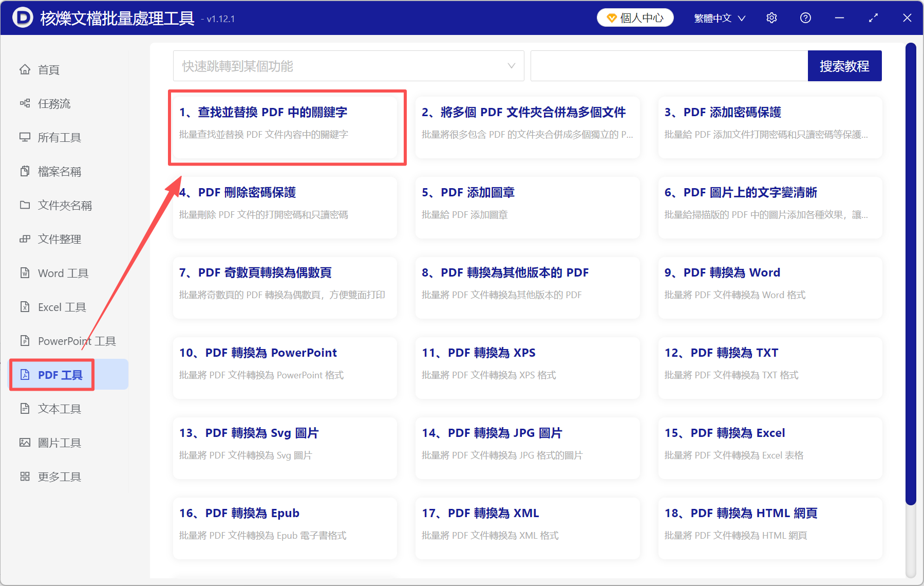Viewport: 924px width, 586px height.
Task: Select 文件整理 from the sidebar
Action: point(59,239)
